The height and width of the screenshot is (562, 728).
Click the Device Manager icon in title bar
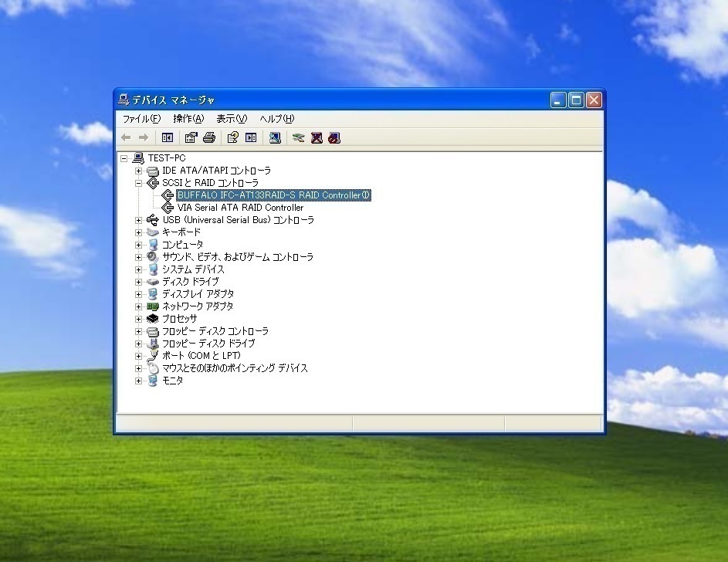(x=124, y=100)
